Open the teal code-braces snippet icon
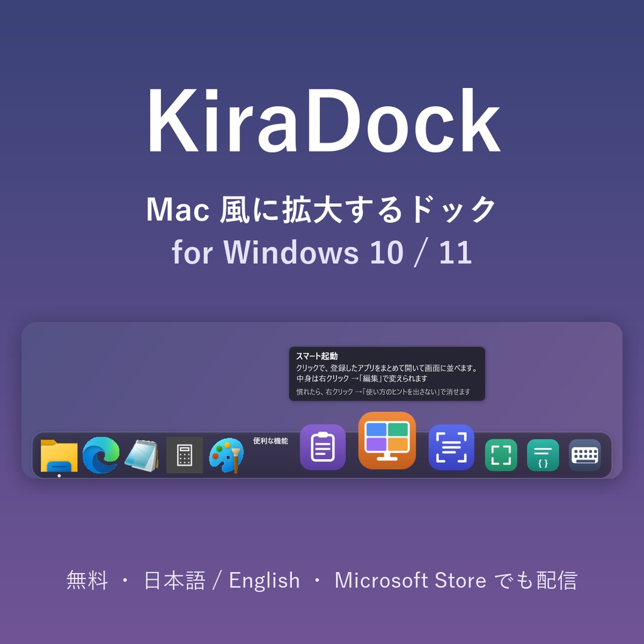This screenshot has width=644, height=644. 543,455
